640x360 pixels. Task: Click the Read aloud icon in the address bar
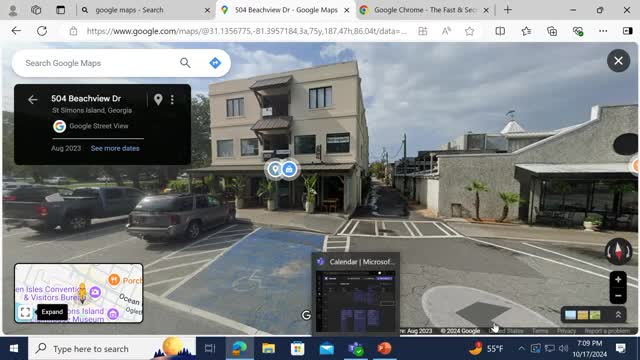446,31
